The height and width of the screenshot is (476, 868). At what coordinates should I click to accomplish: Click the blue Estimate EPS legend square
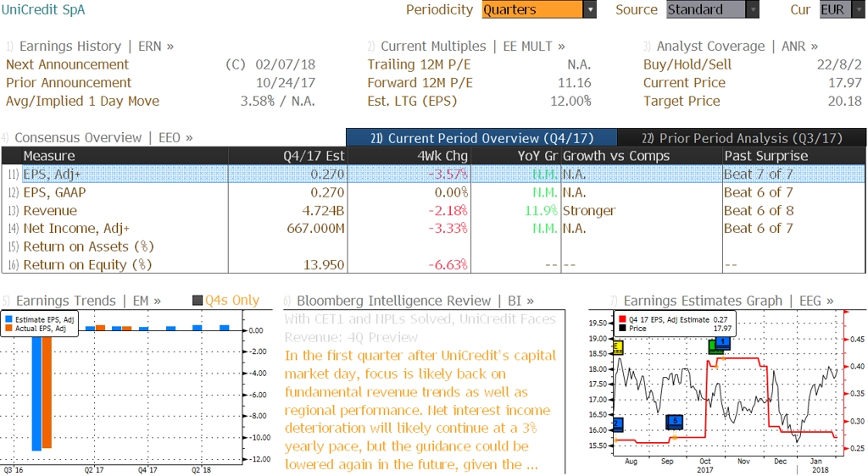click(8, 319)
